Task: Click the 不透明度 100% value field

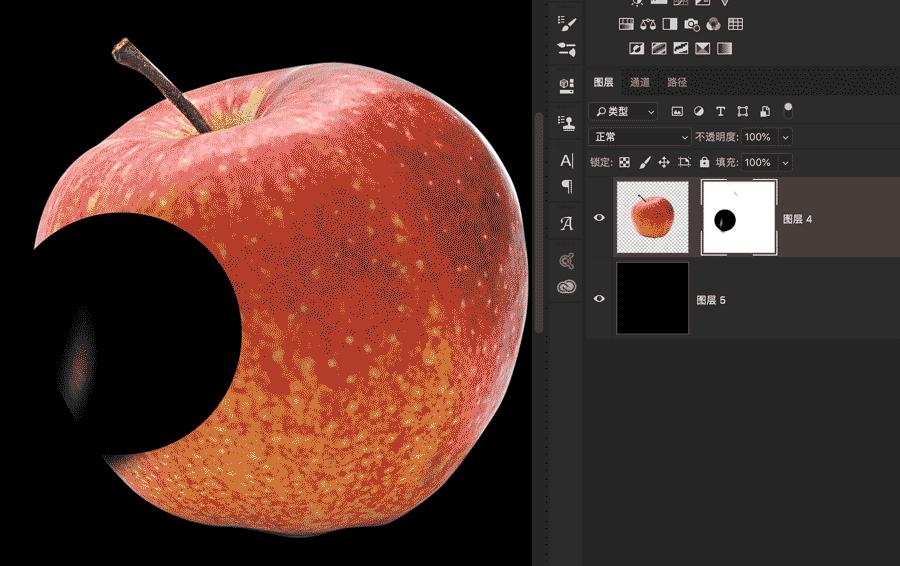Action: click(x=758, y=137)
